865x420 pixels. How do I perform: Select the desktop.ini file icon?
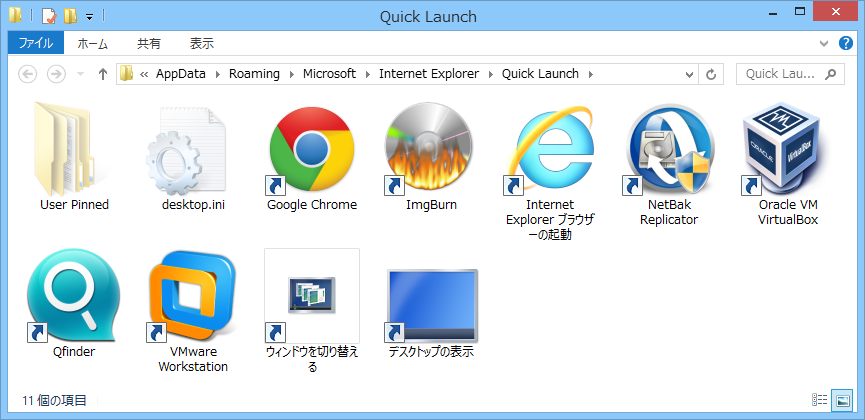point(188,149)
